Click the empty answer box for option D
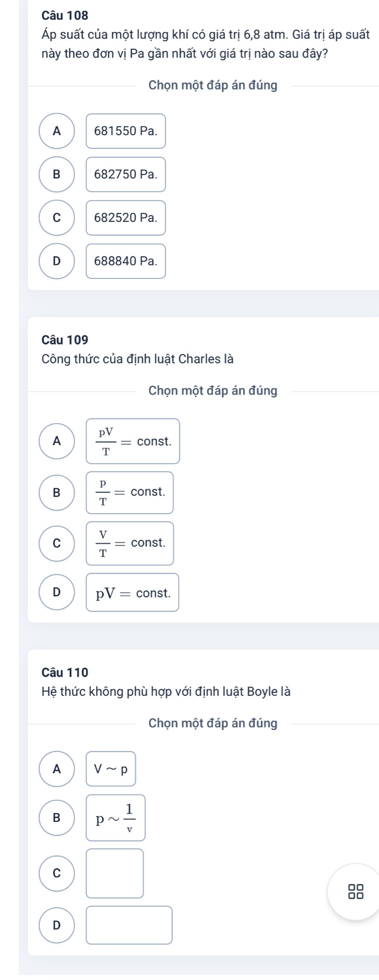 (x=129, y=925)
